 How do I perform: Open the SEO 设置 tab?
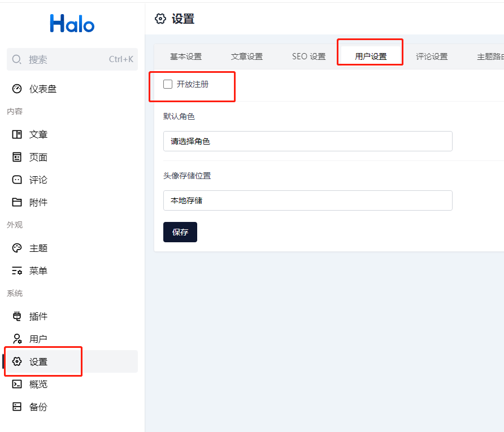click(x=309, y=56)
